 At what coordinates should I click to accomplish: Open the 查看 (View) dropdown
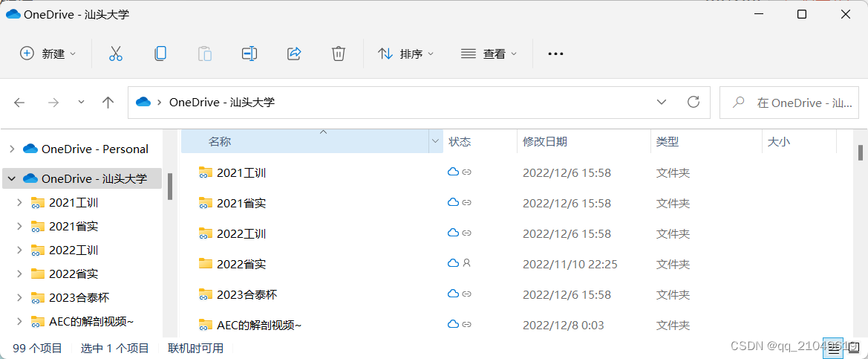tap(489, 54)
